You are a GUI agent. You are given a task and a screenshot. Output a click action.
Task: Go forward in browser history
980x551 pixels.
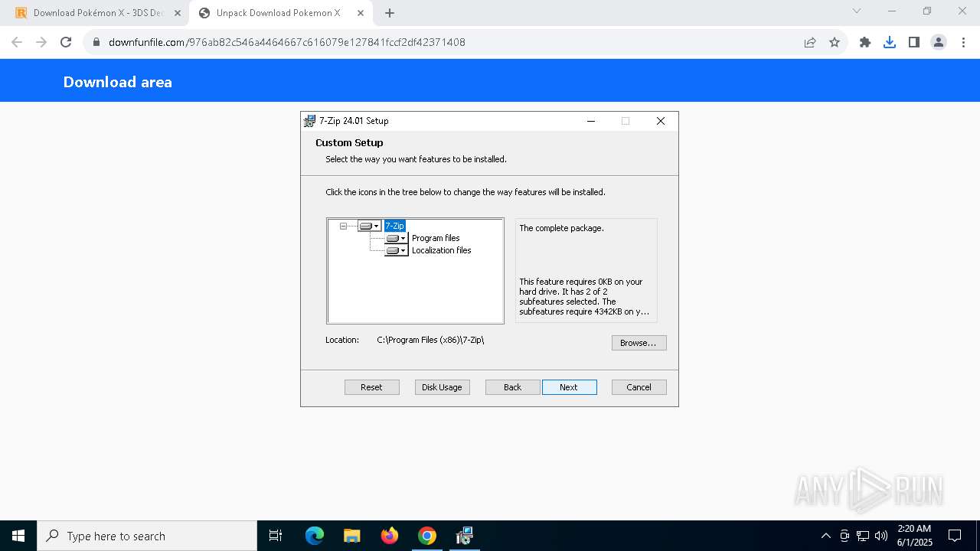41,42
